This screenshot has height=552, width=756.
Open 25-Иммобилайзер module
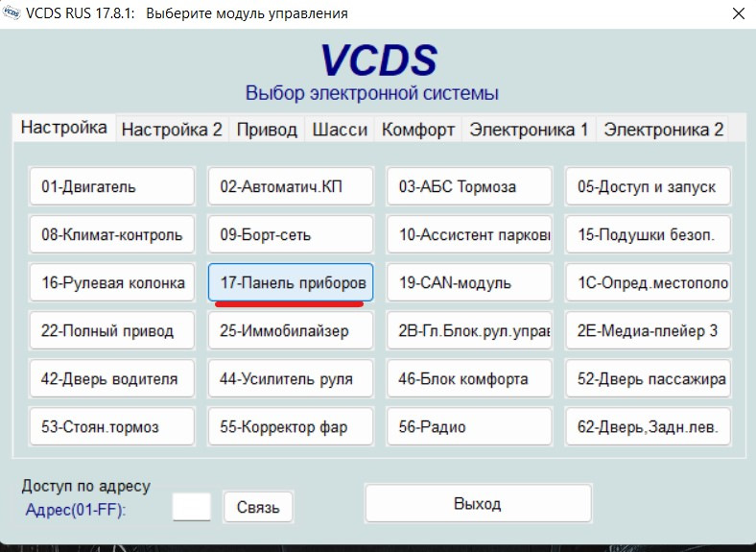[291, 330]
